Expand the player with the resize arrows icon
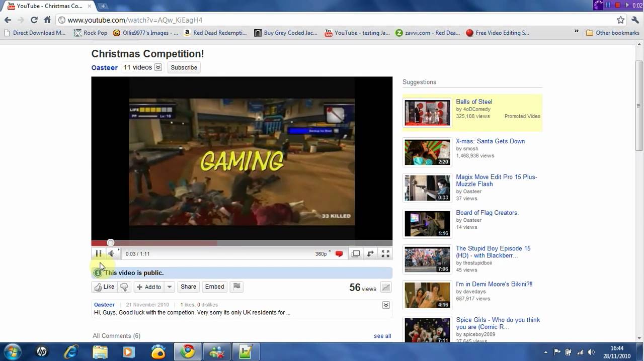Screen dimensions: 644x361 370,254
